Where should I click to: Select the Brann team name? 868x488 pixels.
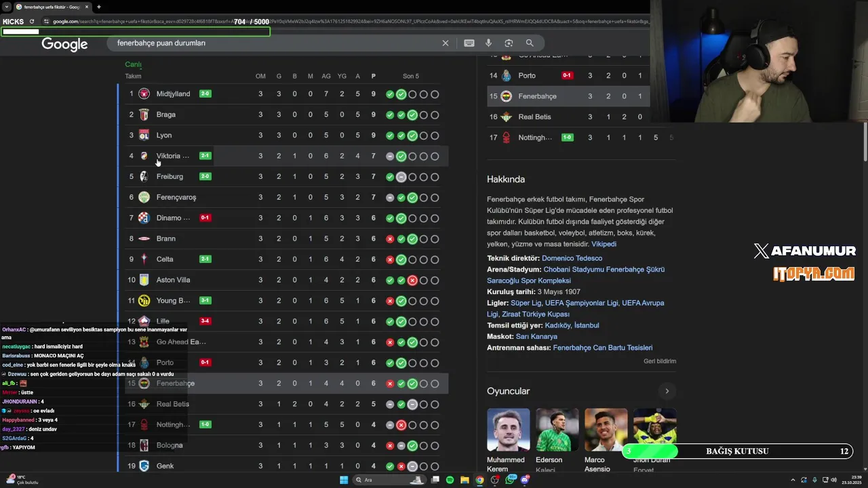pos(166,239)
